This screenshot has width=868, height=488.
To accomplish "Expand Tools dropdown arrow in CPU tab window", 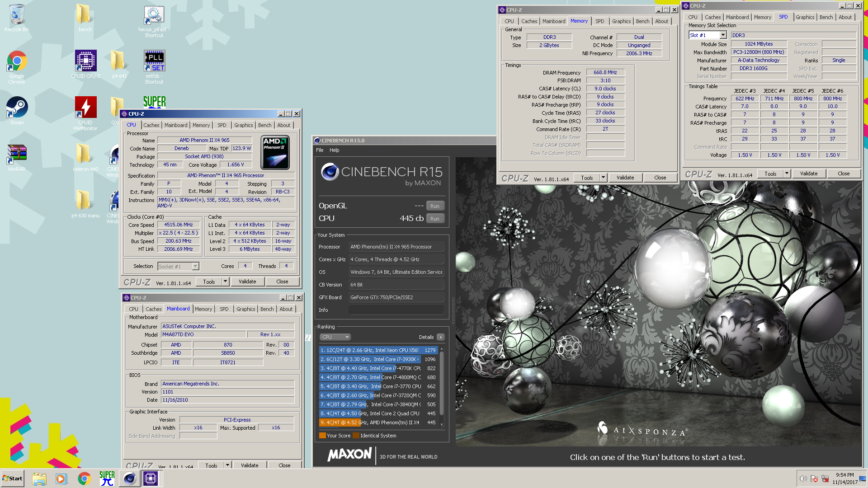I will tap(225, 282).
